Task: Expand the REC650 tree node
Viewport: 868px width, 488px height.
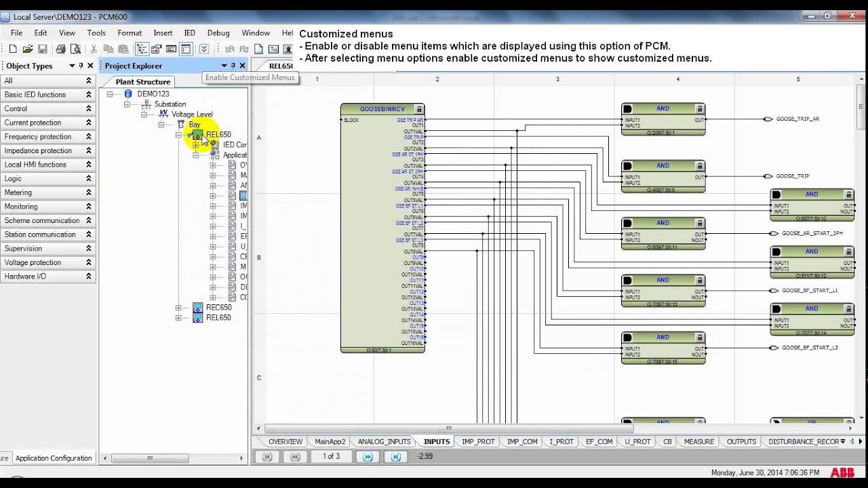Action: click(178, 308)
